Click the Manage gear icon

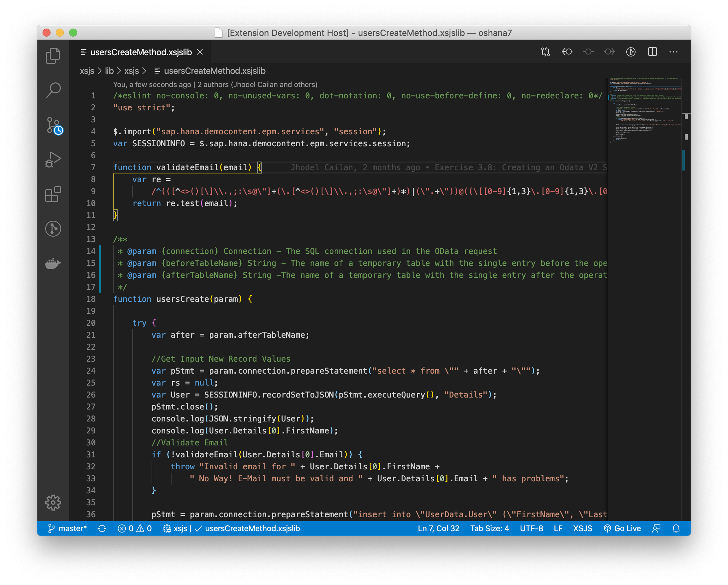(53, 503)
